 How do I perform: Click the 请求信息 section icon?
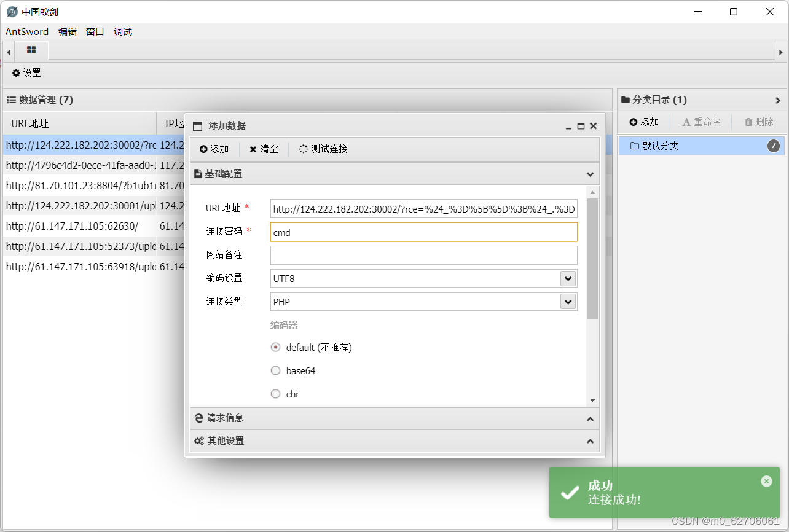click(x=198, y=418)
